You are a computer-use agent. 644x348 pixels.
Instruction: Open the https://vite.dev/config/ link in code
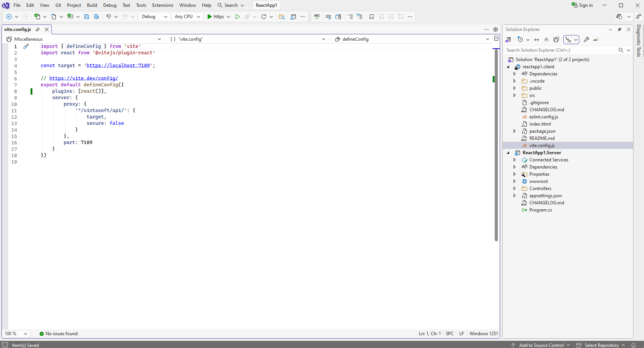coord(84,78)
